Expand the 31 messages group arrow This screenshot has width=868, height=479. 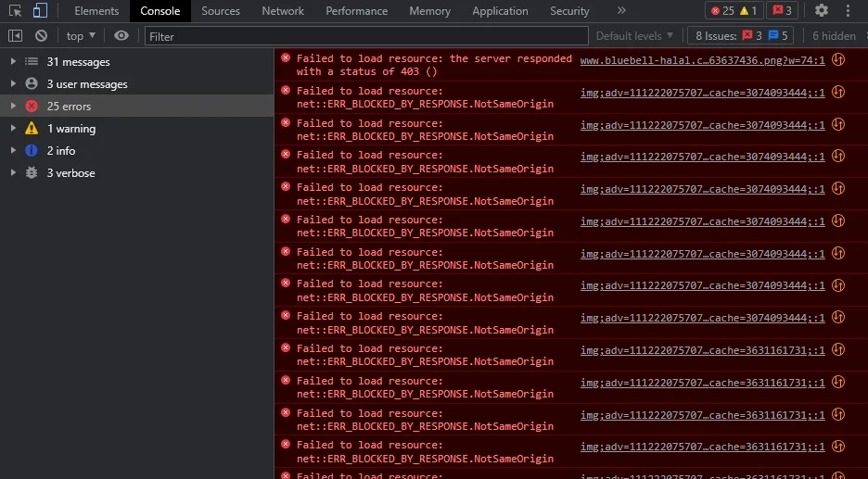(x=13, y=61)
